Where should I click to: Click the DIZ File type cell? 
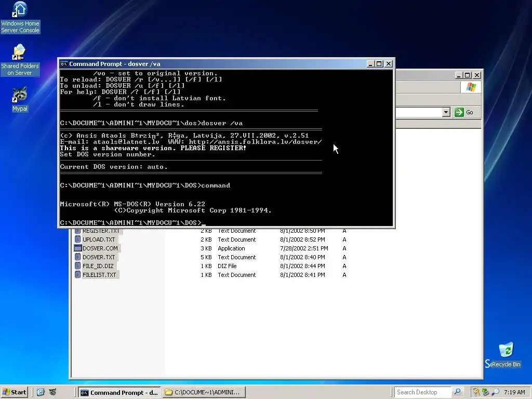(x=227, y=266)
